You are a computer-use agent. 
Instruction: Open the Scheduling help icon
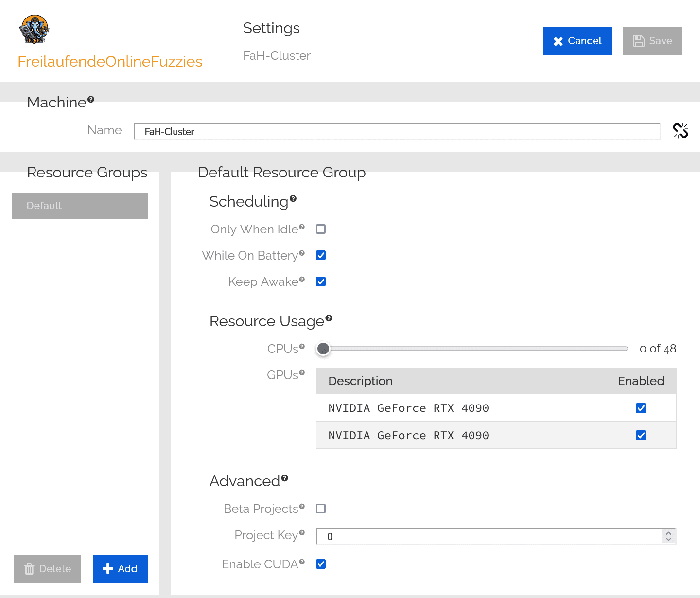pos(293,198)
